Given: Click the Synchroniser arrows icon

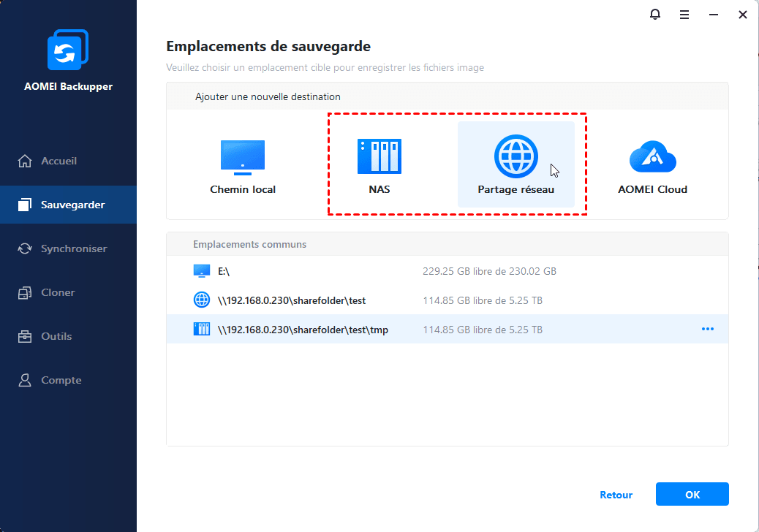Looking at the screenshot, I should [25, 248].
